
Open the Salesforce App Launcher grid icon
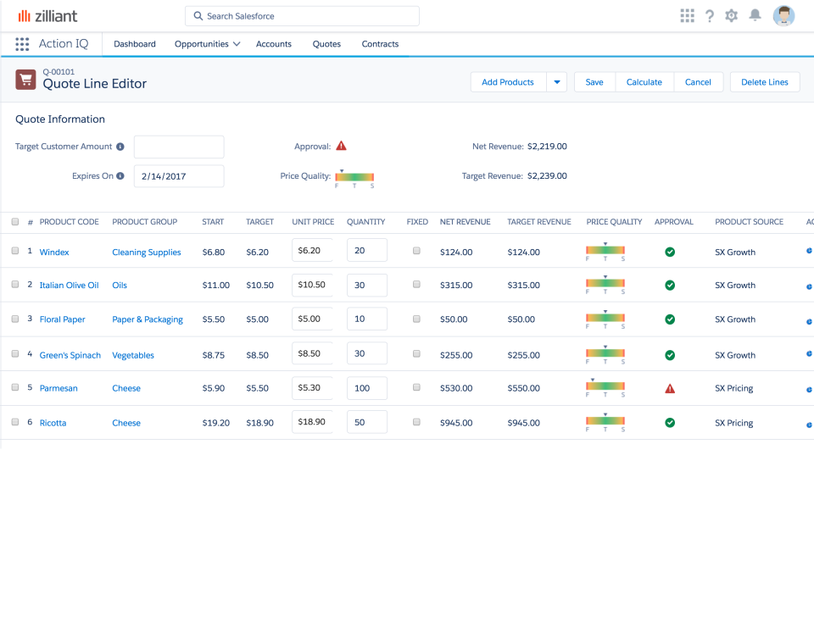tap(687, 14)
